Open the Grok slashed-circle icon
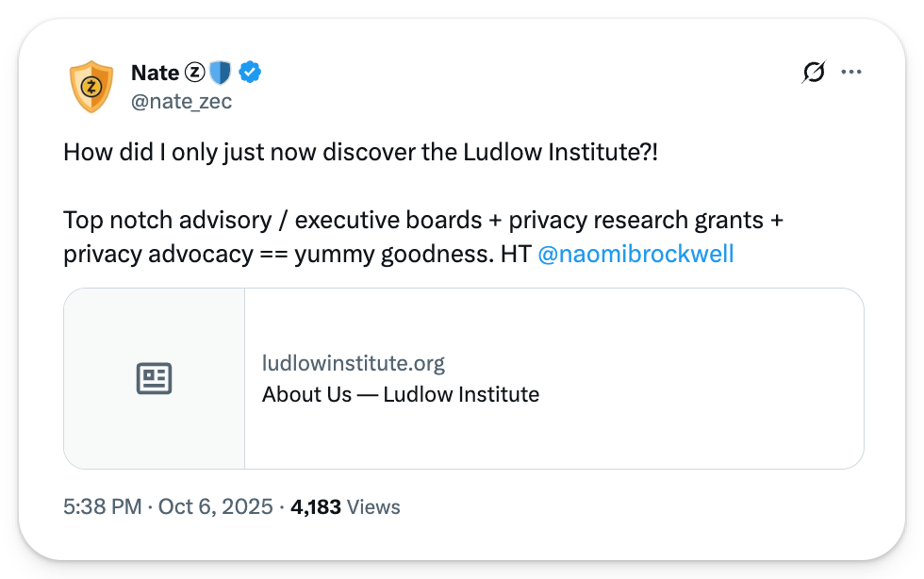Screen dimensions: 924x579 tap(813, 72)
